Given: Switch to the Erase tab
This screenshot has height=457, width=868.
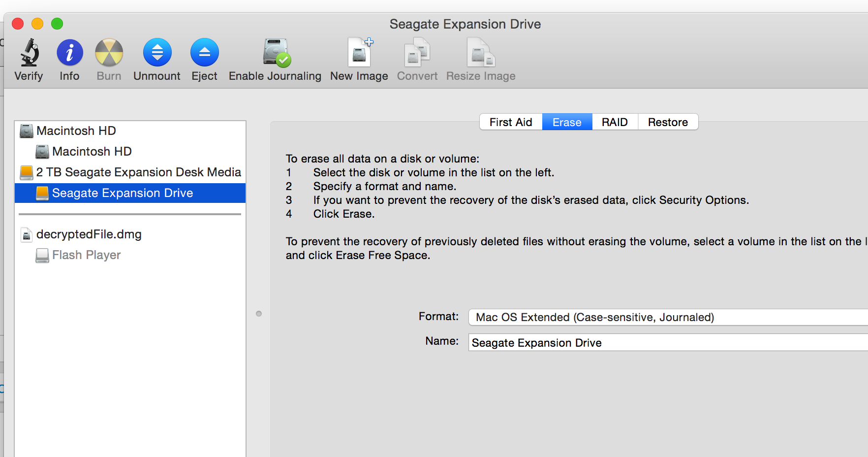Looking at the screenshot, I should click(567, 122).
